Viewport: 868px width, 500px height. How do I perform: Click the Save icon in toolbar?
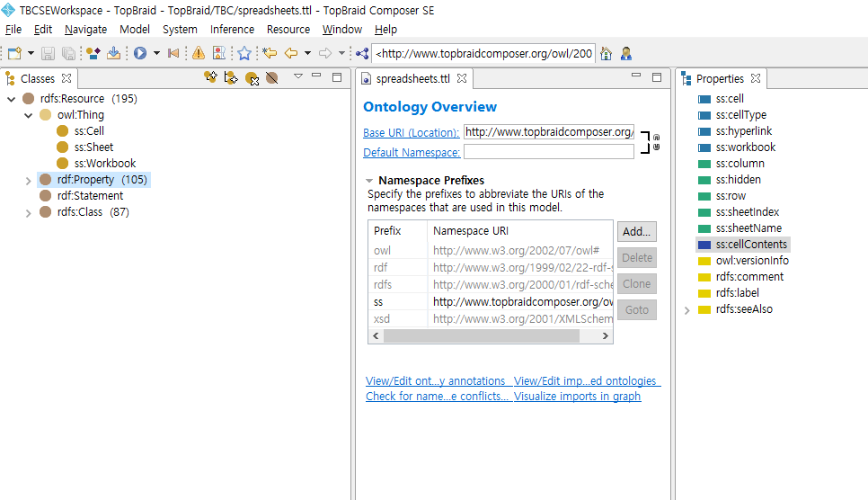tap(49, 53)
